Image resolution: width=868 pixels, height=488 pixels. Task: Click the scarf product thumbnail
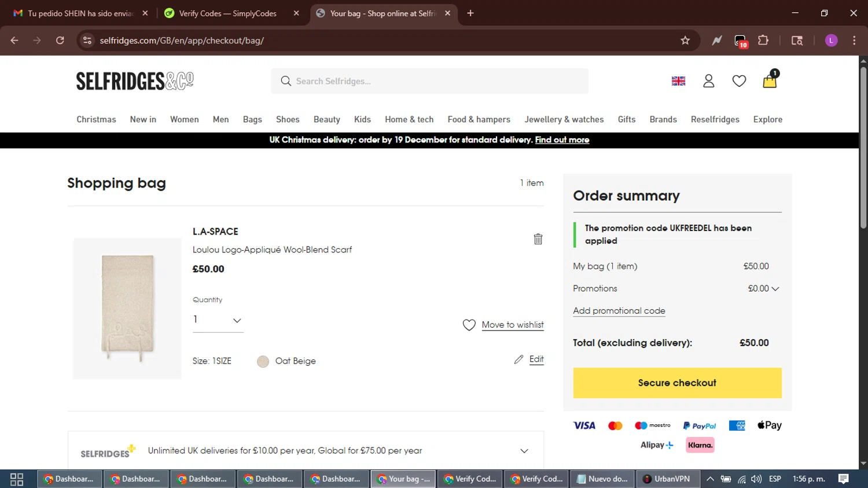pos(127,309)
